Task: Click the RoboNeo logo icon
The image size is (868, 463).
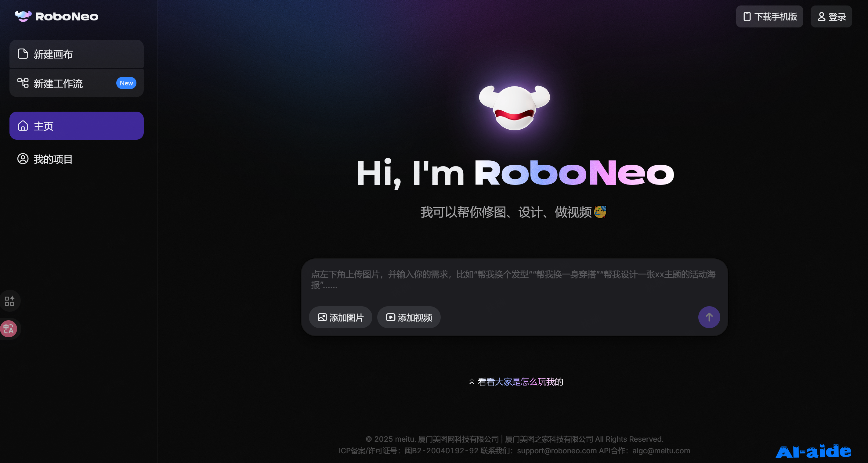Action: click(x=22, y=16)
